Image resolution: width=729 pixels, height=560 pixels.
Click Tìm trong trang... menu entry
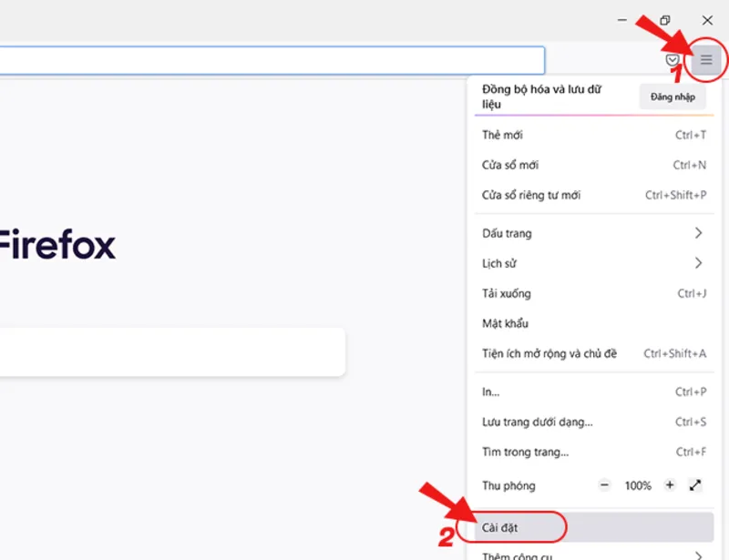pyautogui.click(x=594, y=452)
